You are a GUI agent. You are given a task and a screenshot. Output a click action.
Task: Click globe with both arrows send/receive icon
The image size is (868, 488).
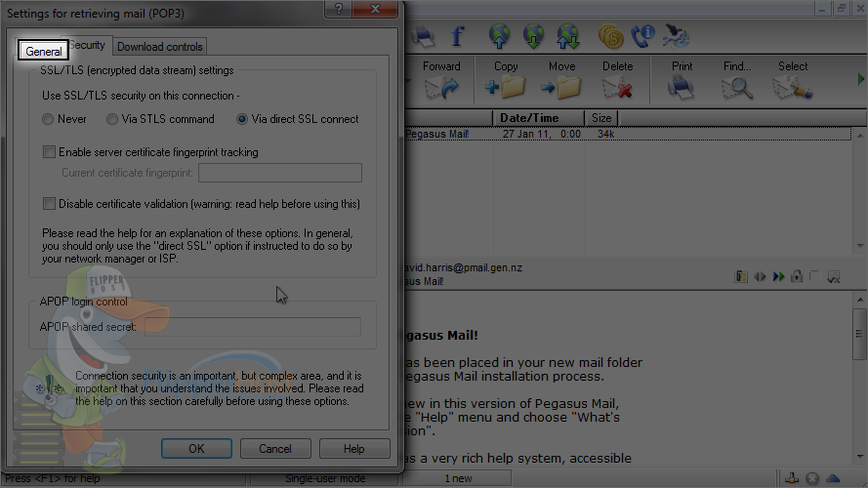coord(568,36)
